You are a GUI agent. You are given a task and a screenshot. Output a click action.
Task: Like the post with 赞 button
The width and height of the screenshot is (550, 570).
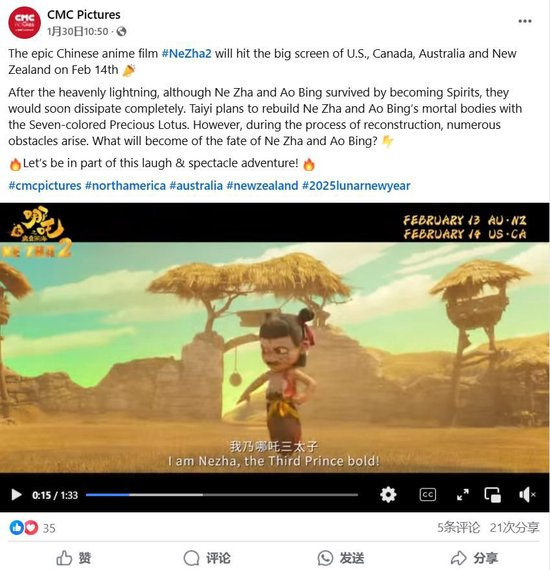pyautogui.click(x=73, y=558)
